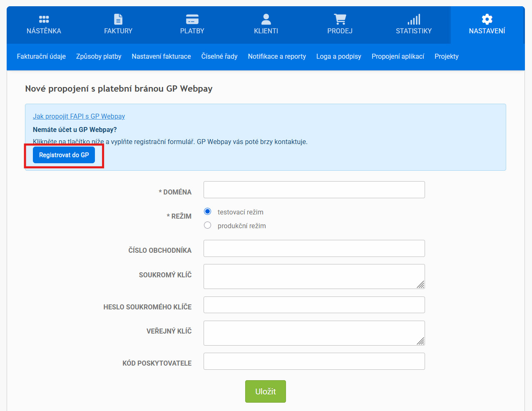Open the Platby credit card icon
This screenshot has width=532, height=411.
pyautogui.click(x=192, y=19)
